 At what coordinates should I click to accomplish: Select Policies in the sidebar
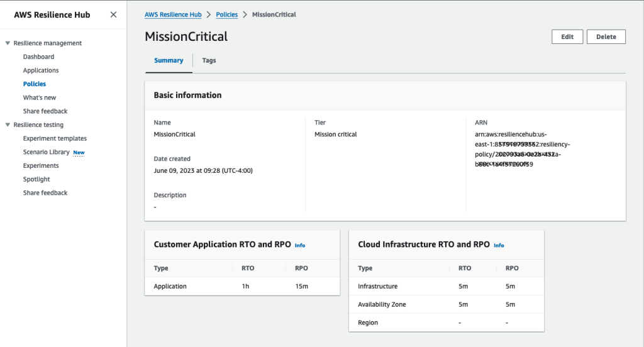click(35, 84)
